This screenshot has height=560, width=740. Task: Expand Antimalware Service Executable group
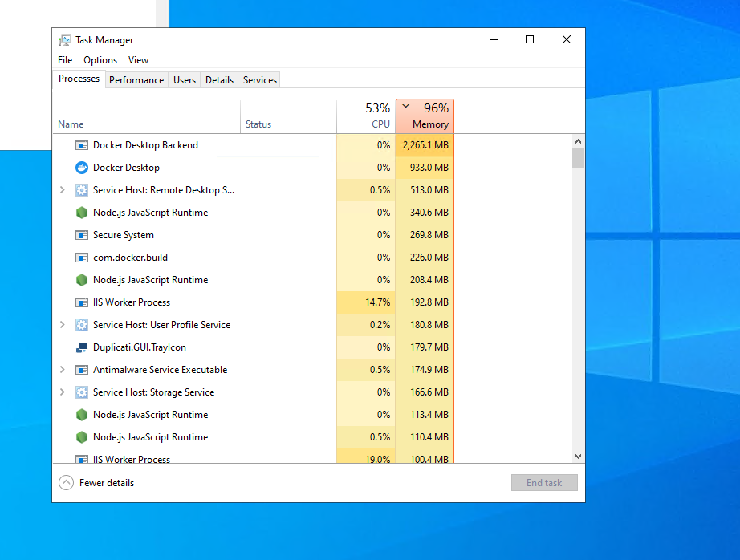63,370
